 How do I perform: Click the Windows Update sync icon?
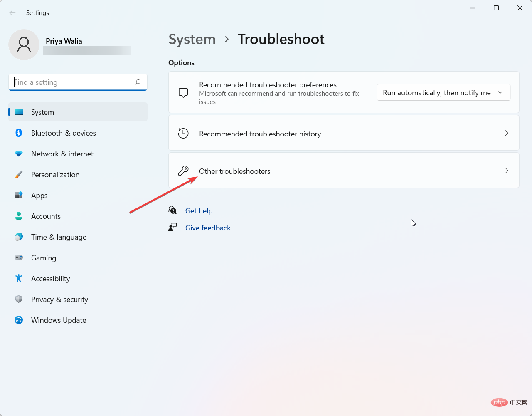coord(19,320)
